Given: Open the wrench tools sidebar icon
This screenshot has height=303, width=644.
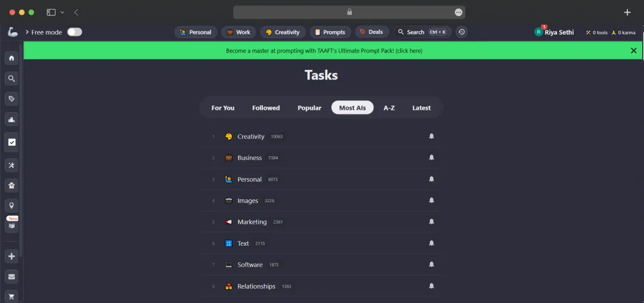Looking at the screenshot, I should click(11, 165).
